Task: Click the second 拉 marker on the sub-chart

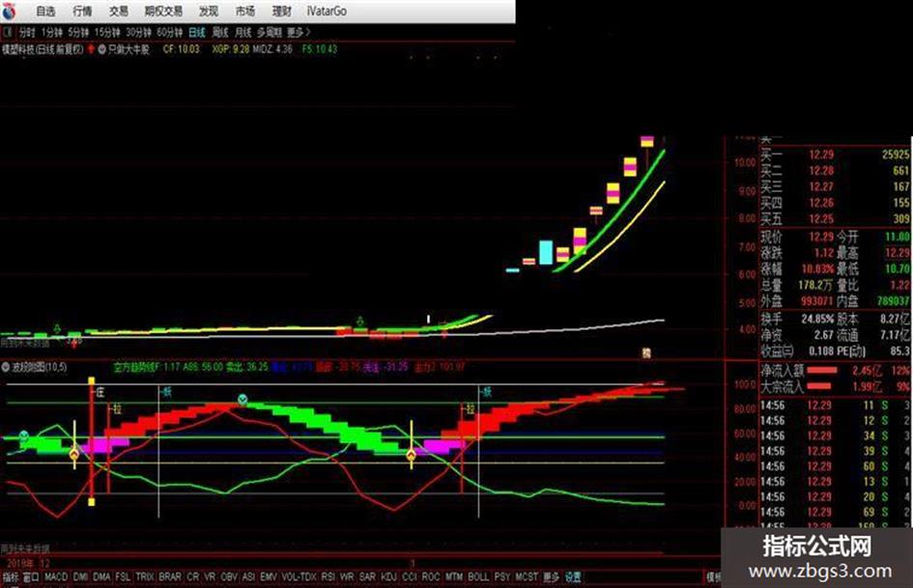Action: click(x=470, y=409)
